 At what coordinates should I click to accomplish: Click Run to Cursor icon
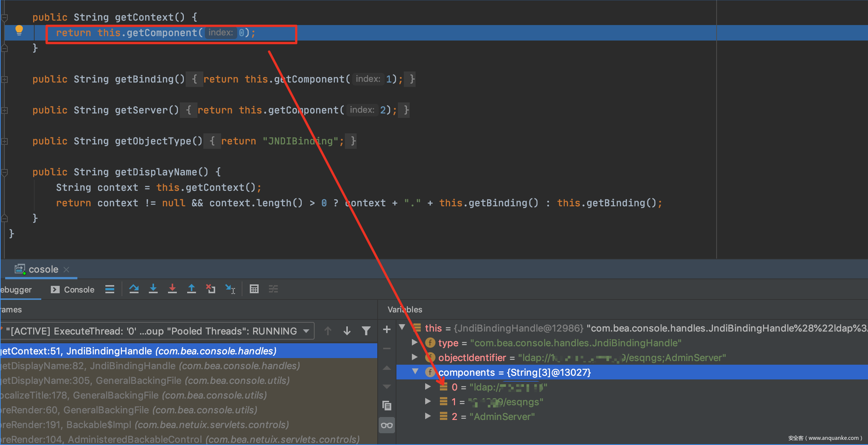tap(230, 289)
